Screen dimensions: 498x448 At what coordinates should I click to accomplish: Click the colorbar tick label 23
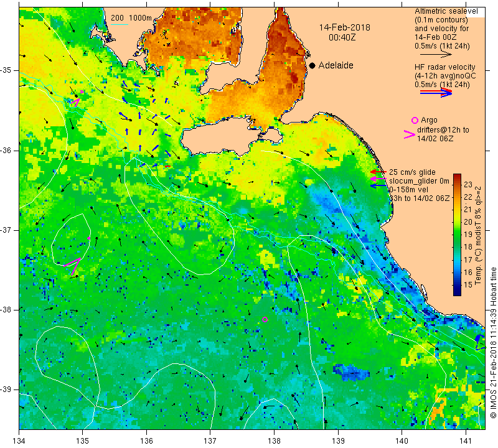(468, 184)
